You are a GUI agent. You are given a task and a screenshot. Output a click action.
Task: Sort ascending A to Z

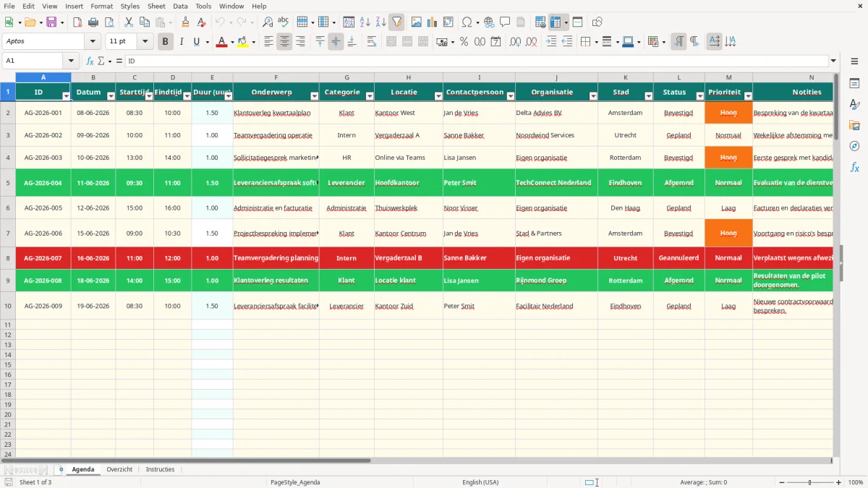click(365, 22)
